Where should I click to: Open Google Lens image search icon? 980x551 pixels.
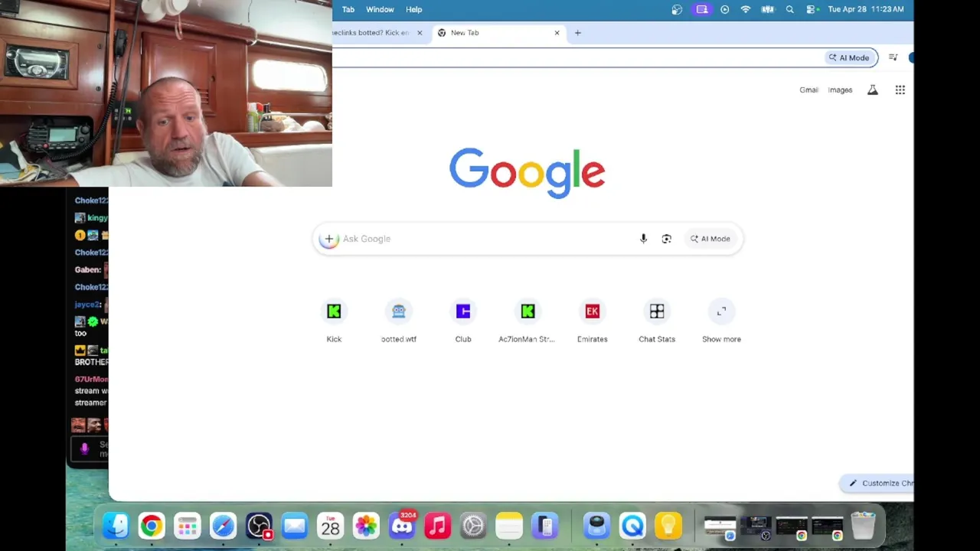click(x=666, y=239)
